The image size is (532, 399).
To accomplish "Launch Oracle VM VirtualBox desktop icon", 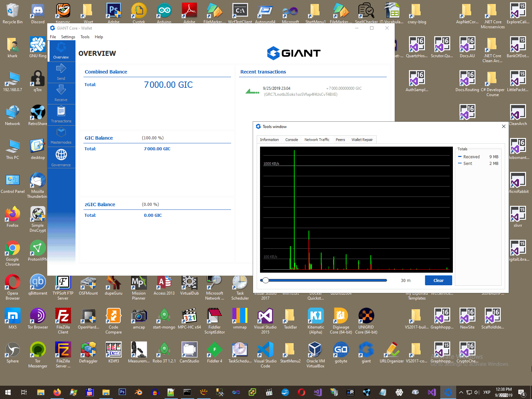I will [315, 355].
